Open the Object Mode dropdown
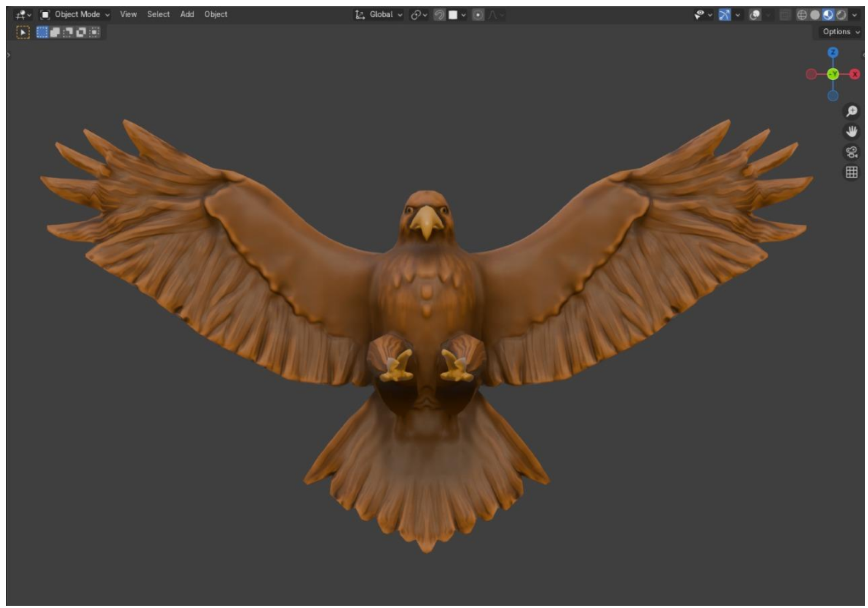The height and width of the screenshot is (608, 868). [x=75, y=14]
